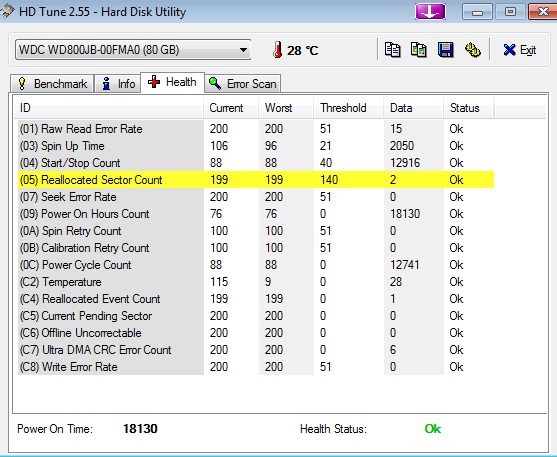Open the options wrench icon

[472, 50]
